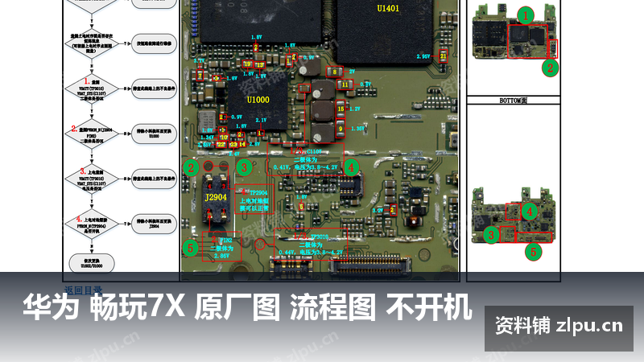This screenshot has height=362, width=644.
Task: Select the U1401 chip label
Action: (x=388, y=8)
